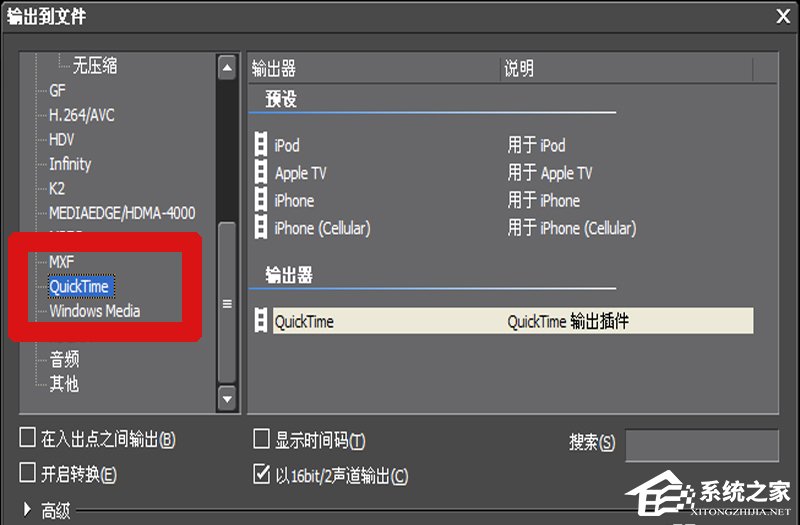The height and width of the screenshot is (525, 800).
Task: Click the film icon beside iPhone (Cellular)
Action: (x=261, y=227)
